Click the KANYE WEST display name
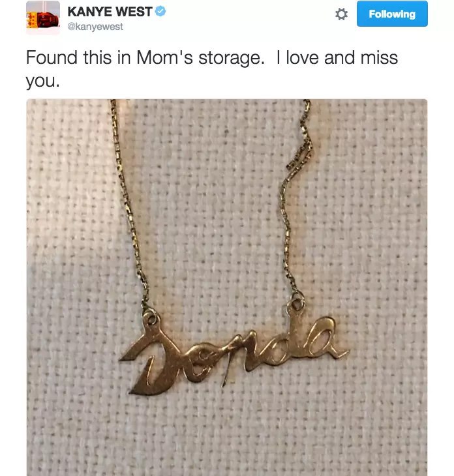Viewport: 454px width, 476px height. point(110,12)
